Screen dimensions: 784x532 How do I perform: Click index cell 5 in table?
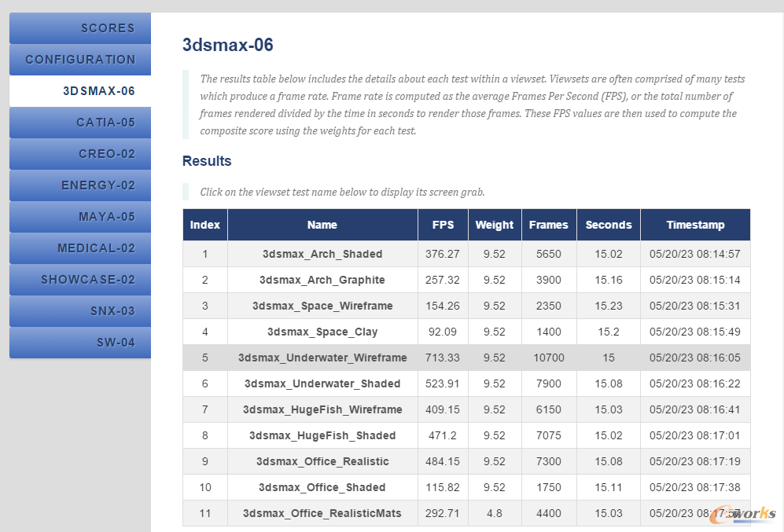click(205, 358)
